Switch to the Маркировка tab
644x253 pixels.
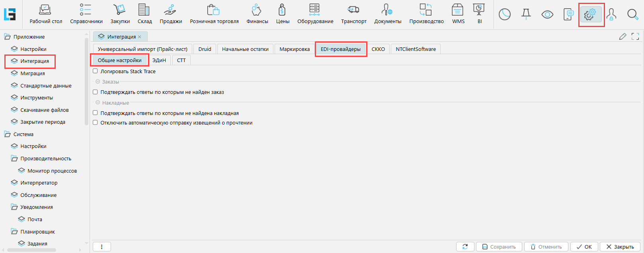pyautogui.click(x=294, y=49)
